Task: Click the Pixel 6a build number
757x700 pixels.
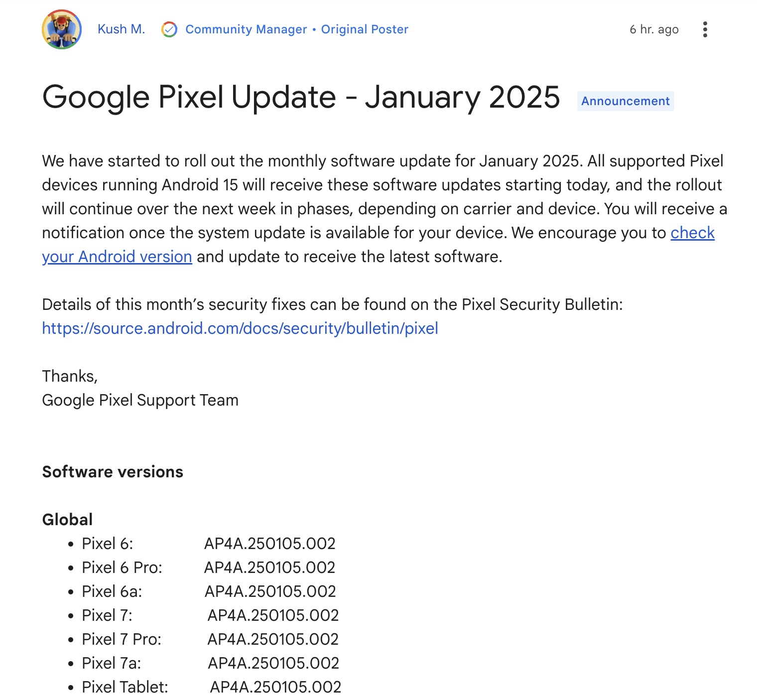Action: [x=270, y=591]
